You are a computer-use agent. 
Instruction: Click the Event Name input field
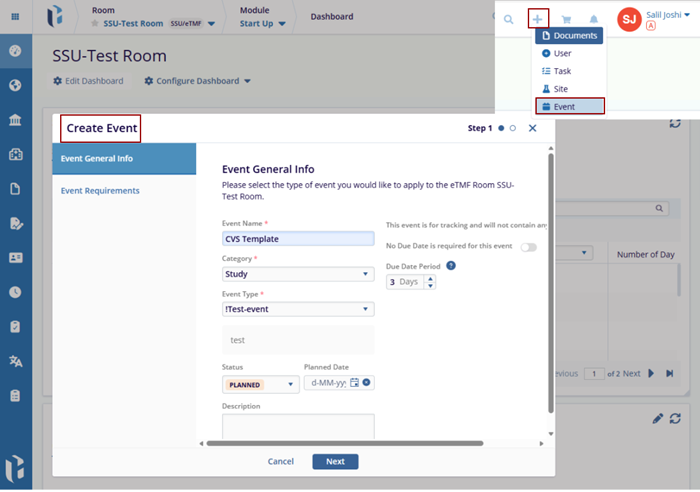(x=298, y=239)
